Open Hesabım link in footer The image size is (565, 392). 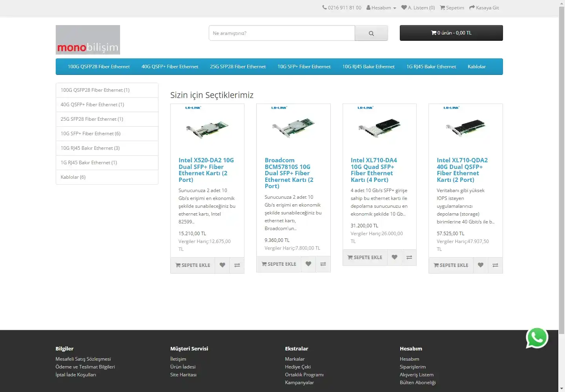click(409, 359)
